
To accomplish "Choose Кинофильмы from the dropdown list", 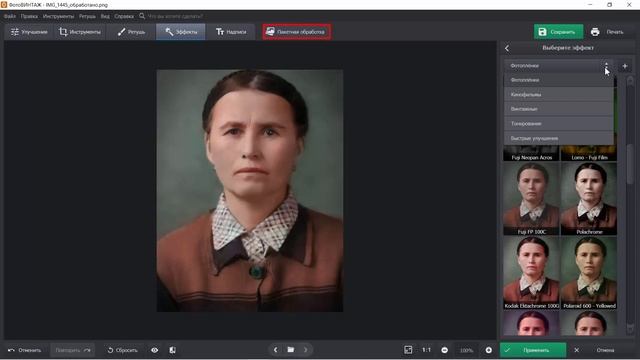I will point(558,95).
